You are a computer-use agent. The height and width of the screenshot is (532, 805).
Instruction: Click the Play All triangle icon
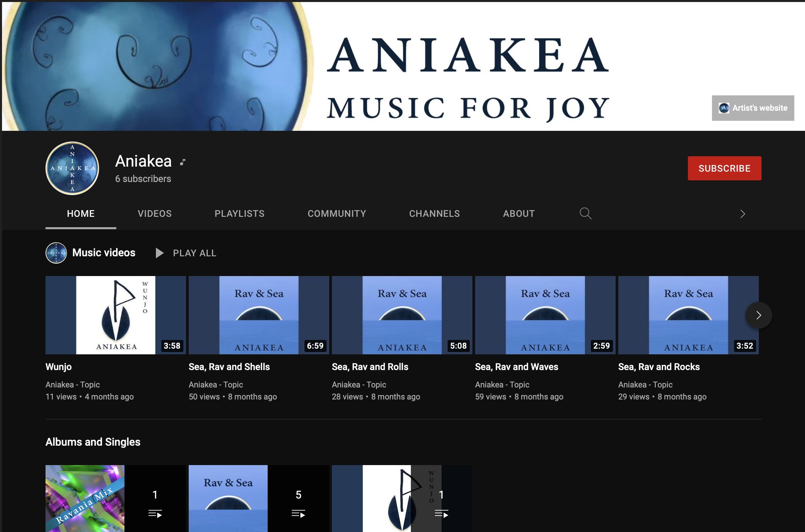(160, 253)
